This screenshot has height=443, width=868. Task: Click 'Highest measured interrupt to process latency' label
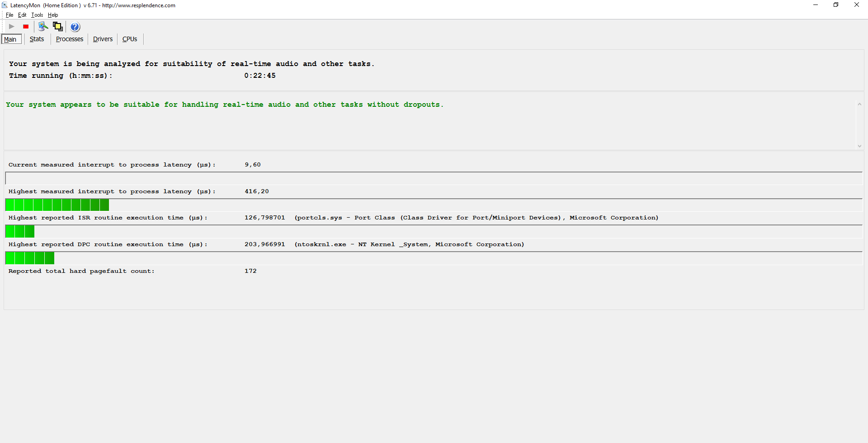[x=112, y=191]
